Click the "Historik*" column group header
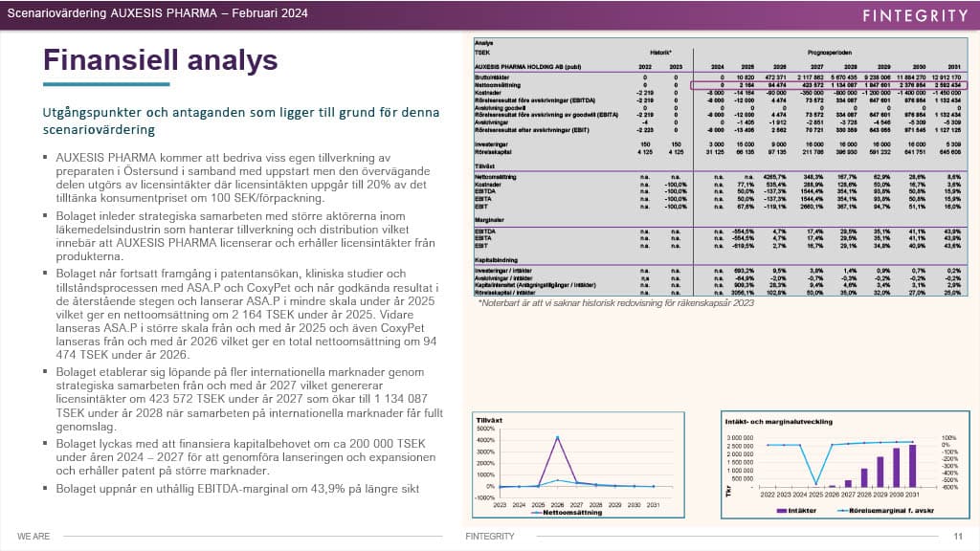 (x=660, y=53)
